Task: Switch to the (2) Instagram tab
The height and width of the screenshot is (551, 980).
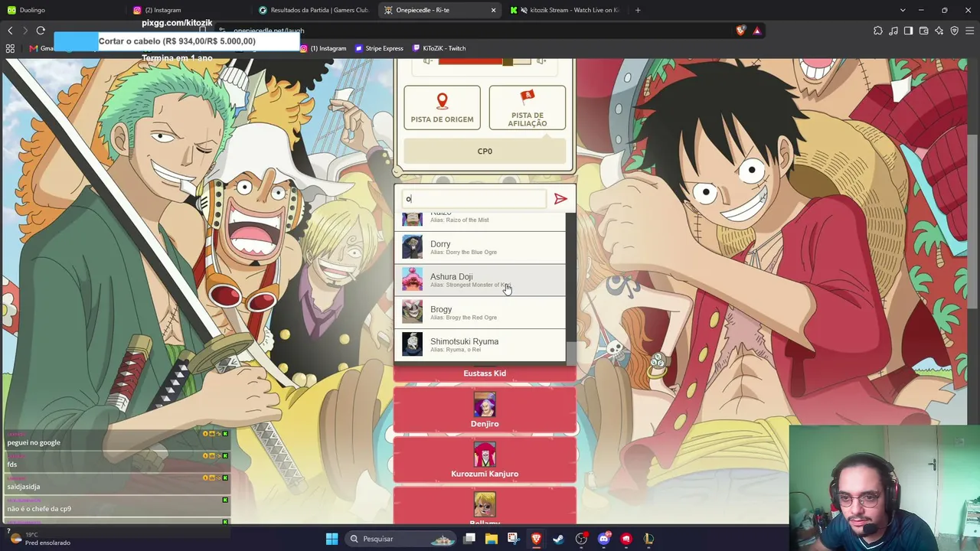Action: click(x=188, y=10)
